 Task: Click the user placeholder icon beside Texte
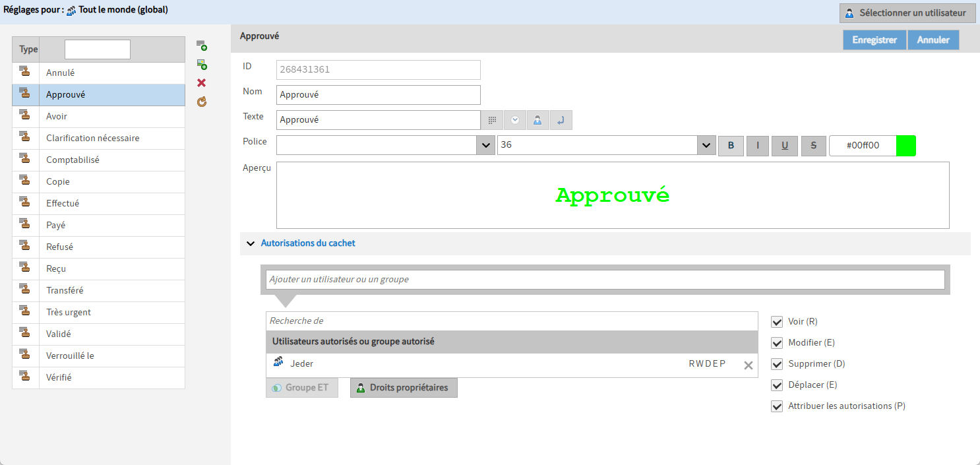tap(537, 120)
